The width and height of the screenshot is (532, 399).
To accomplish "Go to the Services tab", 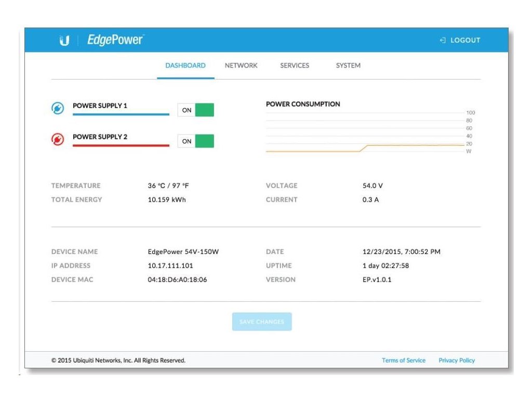I will pos(295,65).
